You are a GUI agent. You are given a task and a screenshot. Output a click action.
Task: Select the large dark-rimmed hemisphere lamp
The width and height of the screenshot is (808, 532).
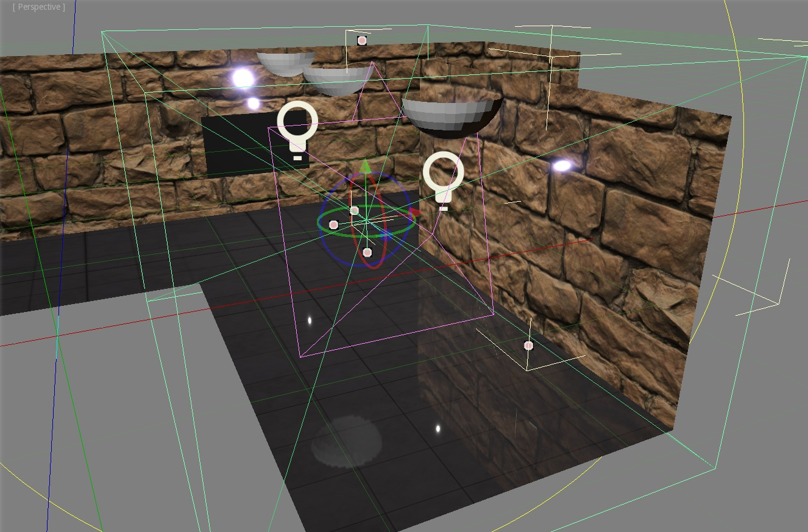[452, 116]
